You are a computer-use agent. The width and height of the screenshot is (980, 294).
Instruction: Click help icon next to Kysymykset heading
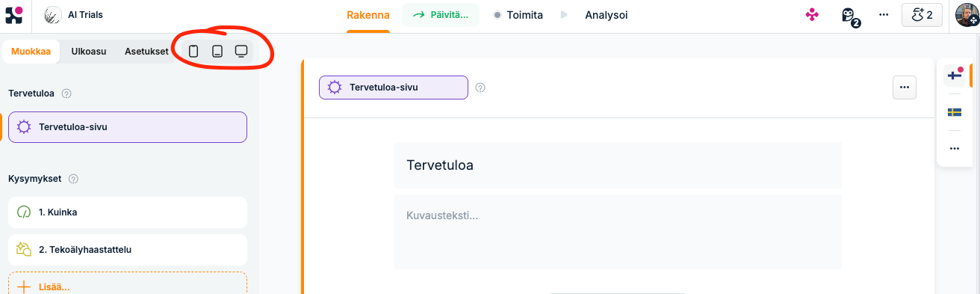point(73,180)
